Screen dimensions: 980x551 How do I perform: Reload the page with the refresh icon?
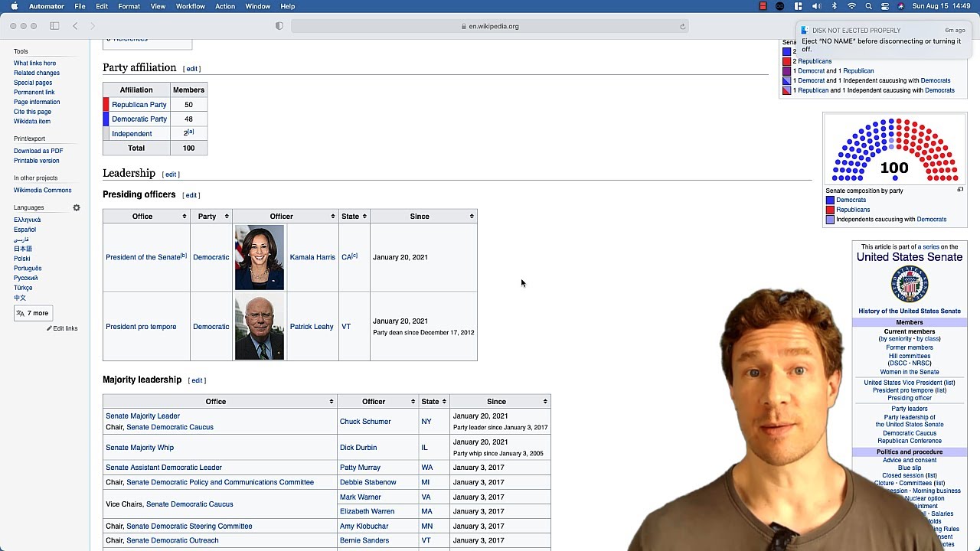(682, 26)
